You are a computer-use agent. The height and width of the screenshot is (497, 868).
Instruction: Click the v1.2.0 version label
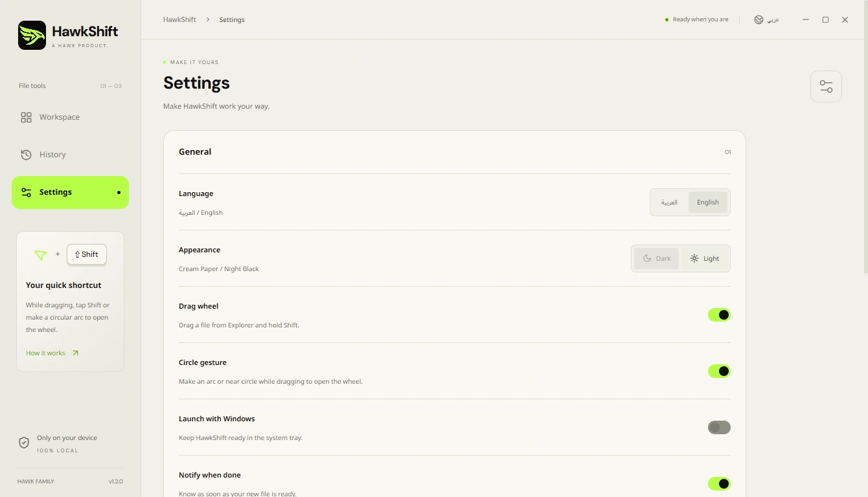pyautogui.click(x=116, y=481)
